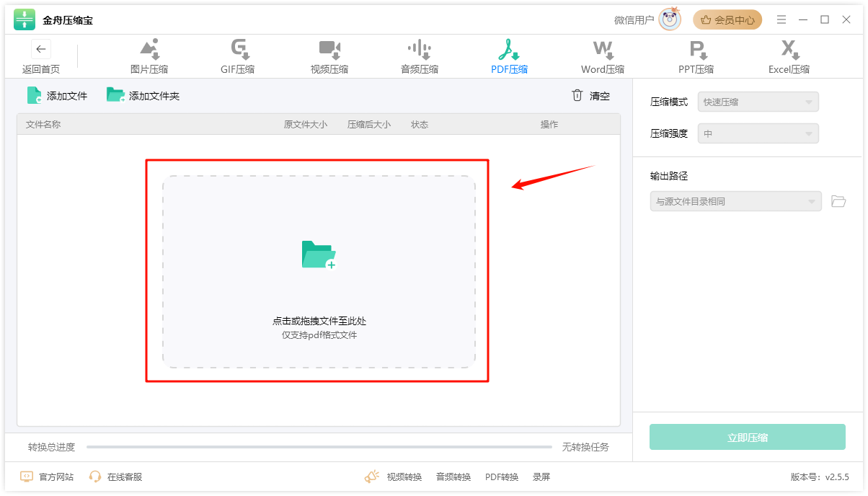Click the back arrow to return home
The width and height of the screenshot is (868, 496).
(x=41, y=49)
